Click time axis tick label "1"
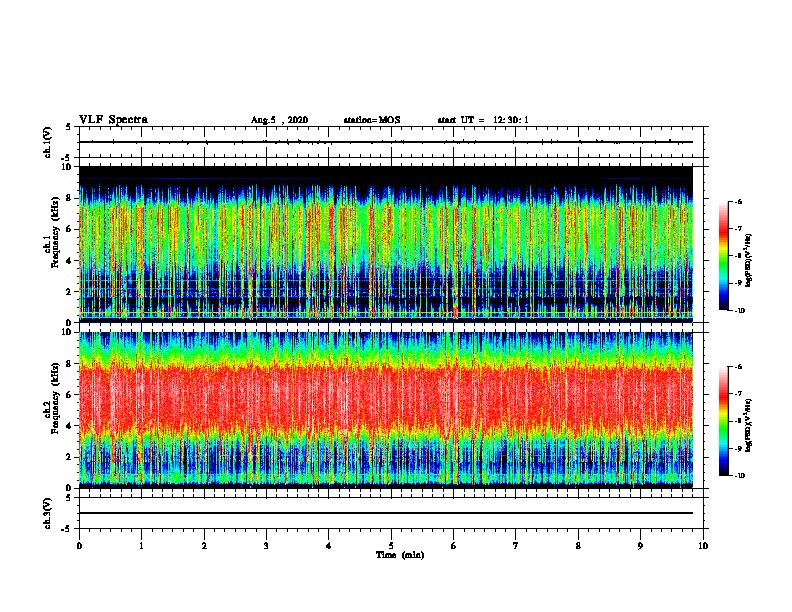Screen dimensions: 792x612 [x=141, y=546]
